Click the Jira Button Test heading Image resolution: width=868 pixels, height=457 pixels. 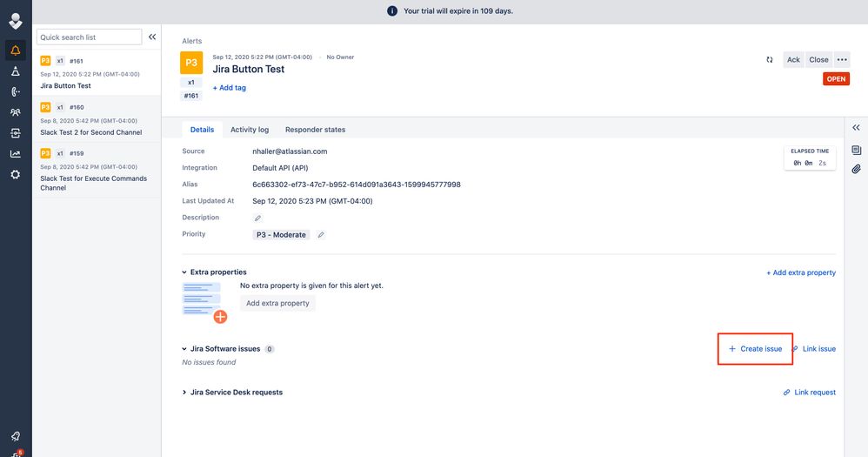pyautogui.click(x=249, y=70)
